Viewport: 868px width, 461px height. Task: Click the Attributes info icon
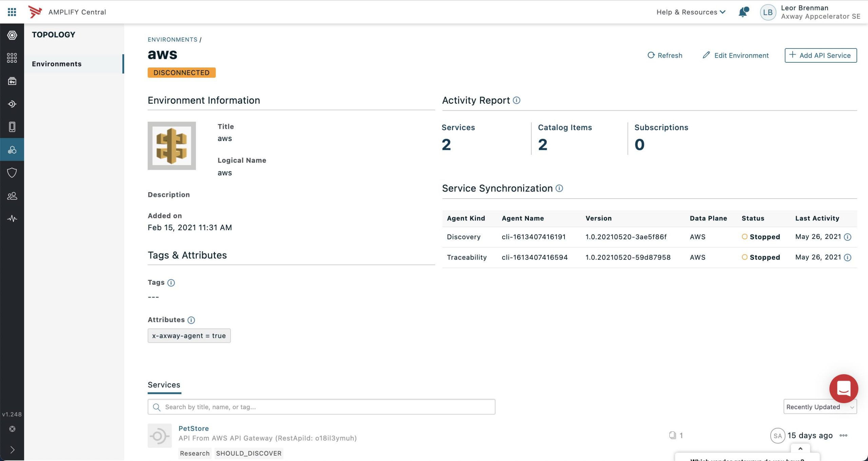191,320
